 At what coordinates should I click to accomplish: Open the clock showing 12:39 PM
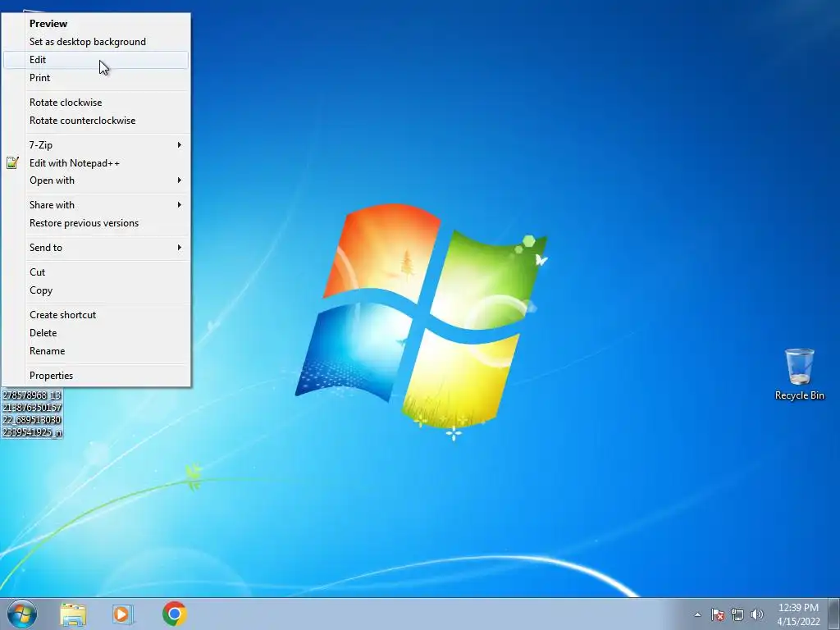pyautogui.click(x=798, y=614)
